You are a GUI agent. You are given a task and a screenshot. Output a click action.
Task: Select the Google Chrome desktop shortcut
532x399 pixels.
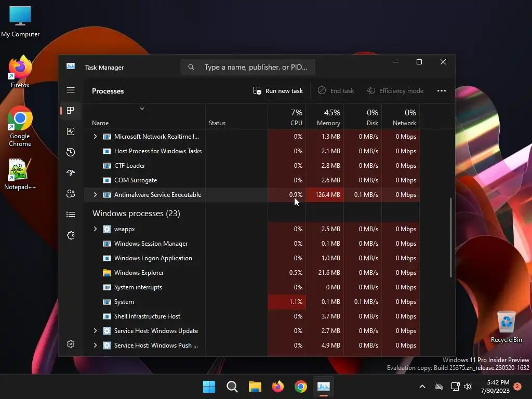[x=20, y=127]
